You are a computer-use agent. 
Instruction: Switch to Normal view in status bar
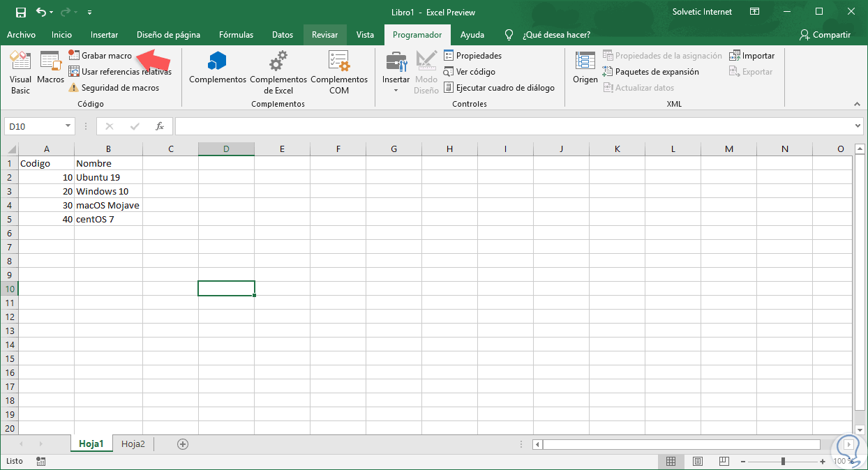tap(671, 461)
